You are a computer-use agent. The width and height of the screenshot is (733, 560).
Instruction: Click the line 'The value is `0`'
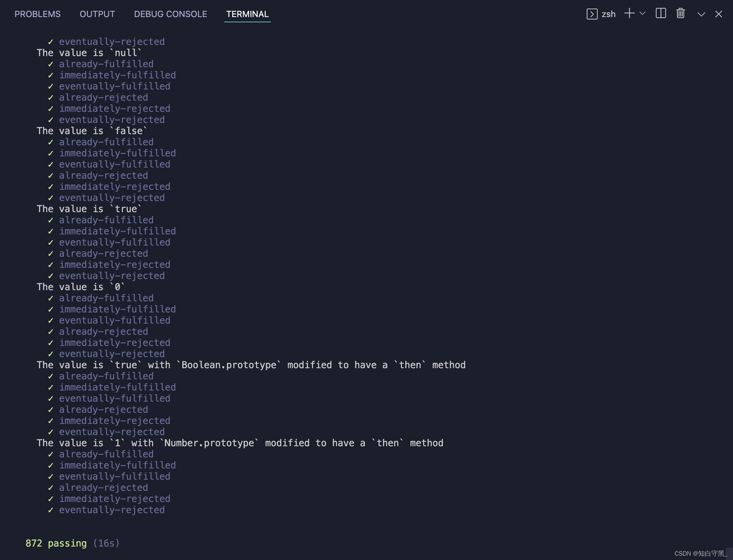pyautogui.click(x=81, y=287)
